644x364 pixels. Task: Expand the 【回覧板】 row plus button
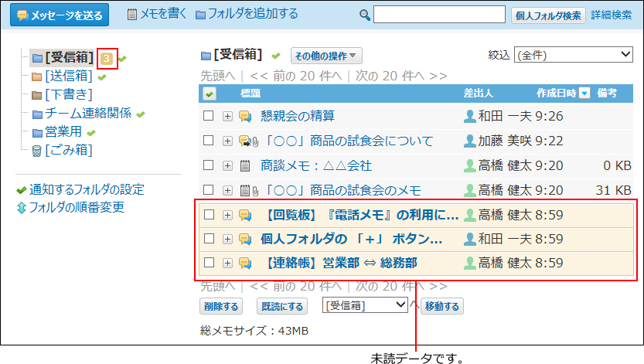(x=227, y=215)
